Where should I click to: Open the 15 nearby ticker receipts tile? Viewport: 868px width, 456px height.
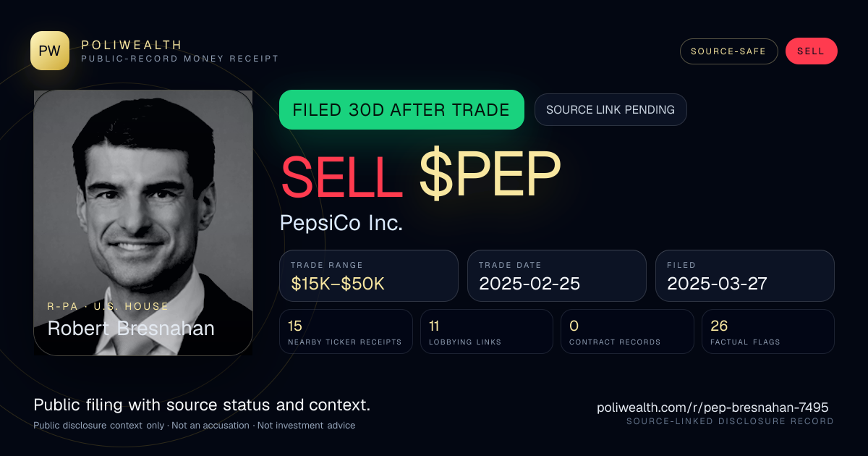tap(346, 332)
